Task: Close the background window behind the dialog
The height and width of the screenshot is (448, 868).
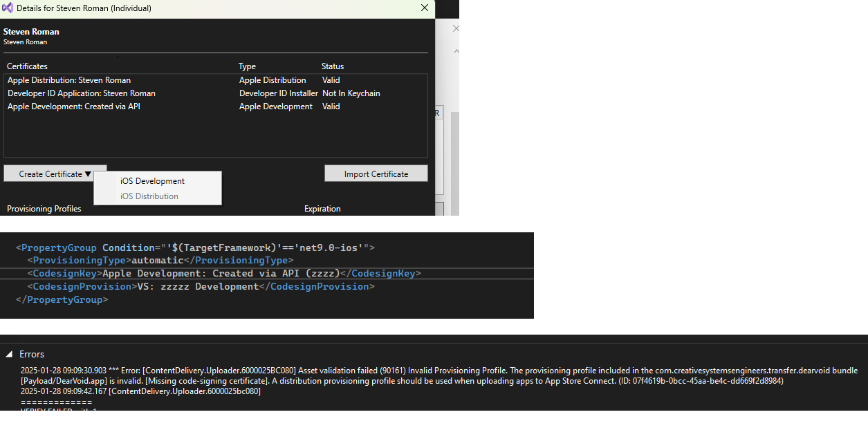Action: pos(456,28)
